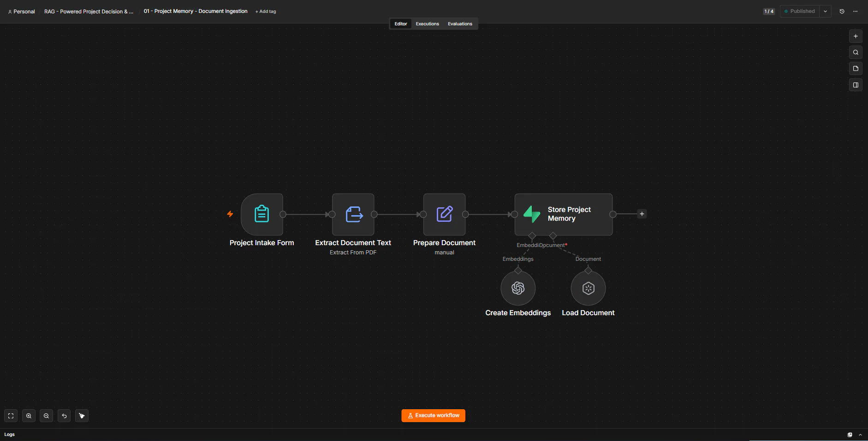Expand the Published dropdown arrow
The height and width of the screenshot is (441, 868).
tap(825, 11)
